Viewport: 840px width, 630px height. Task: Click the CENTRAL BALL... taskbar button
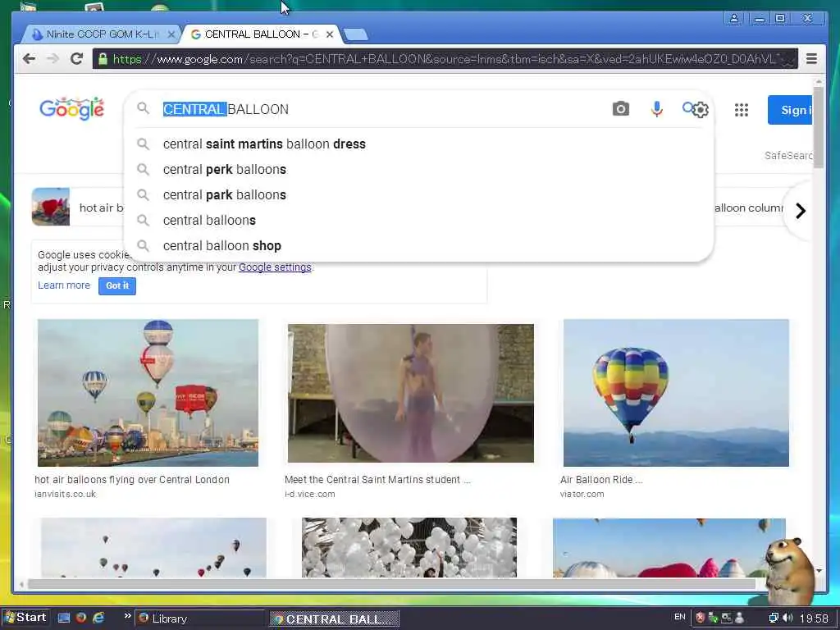(335, 619)
